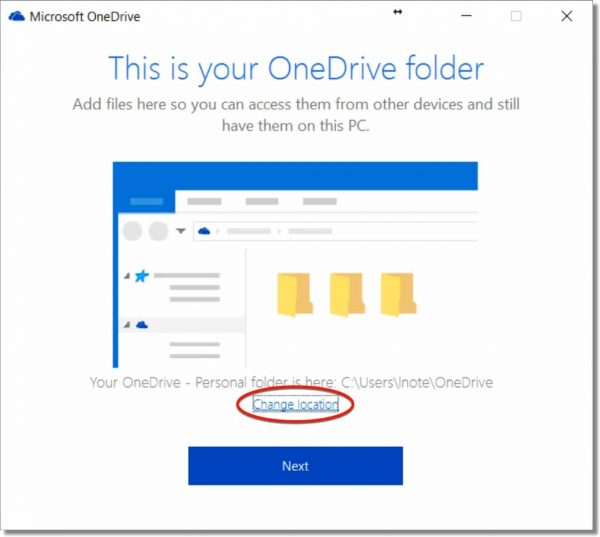Click the 'Add files here' description text

(x=296, y=115)
